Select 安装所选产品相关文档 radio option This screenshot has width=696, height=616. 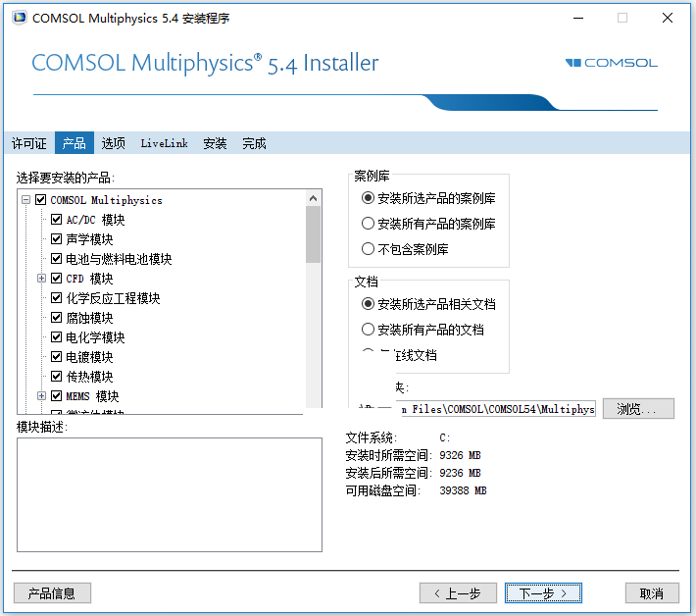pyautogui.click(x=368, y=304)
